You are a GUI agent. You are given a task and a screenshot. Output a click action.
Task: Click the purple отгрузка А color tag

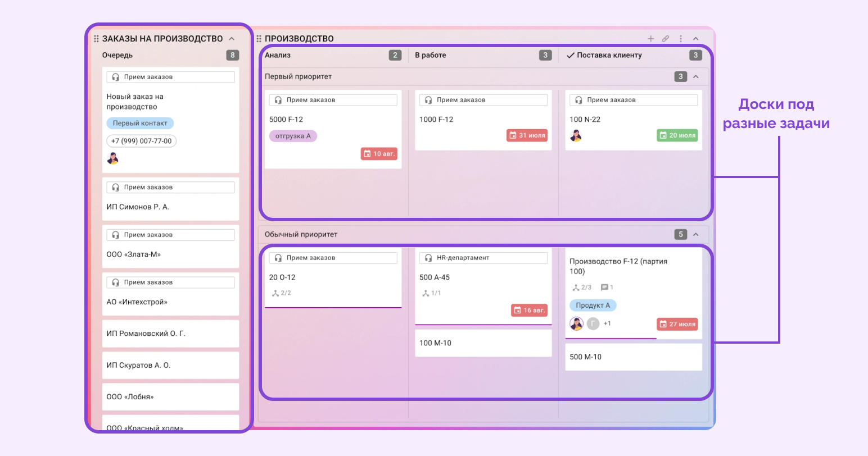pyautogui.click(x=293, y=136)
